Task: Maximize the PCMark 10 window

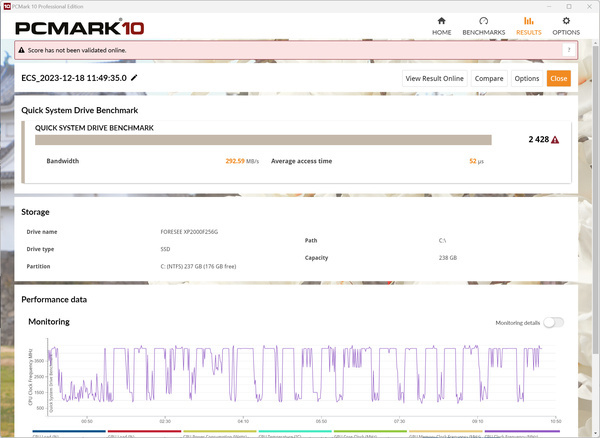Action: click(x=565, y=5)
